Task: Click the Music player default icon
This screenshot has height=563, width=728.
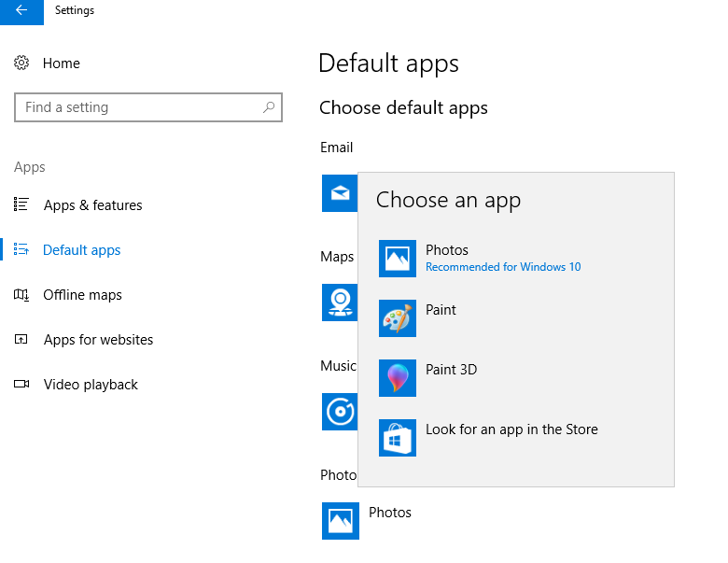Action: coord(339,412)
